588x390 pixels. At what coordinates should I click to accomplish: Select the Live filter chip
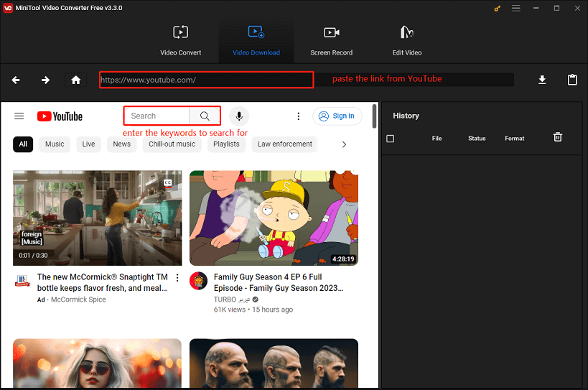(x=88, y=144)
